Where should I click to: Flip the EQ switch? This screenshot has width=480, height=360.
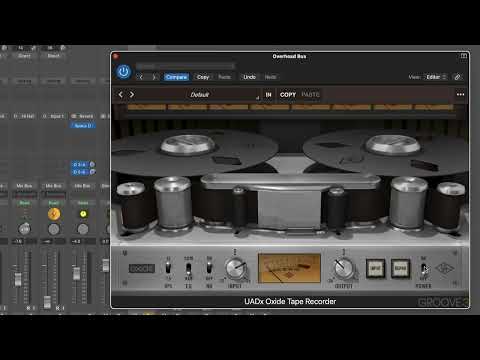[189, 268]
